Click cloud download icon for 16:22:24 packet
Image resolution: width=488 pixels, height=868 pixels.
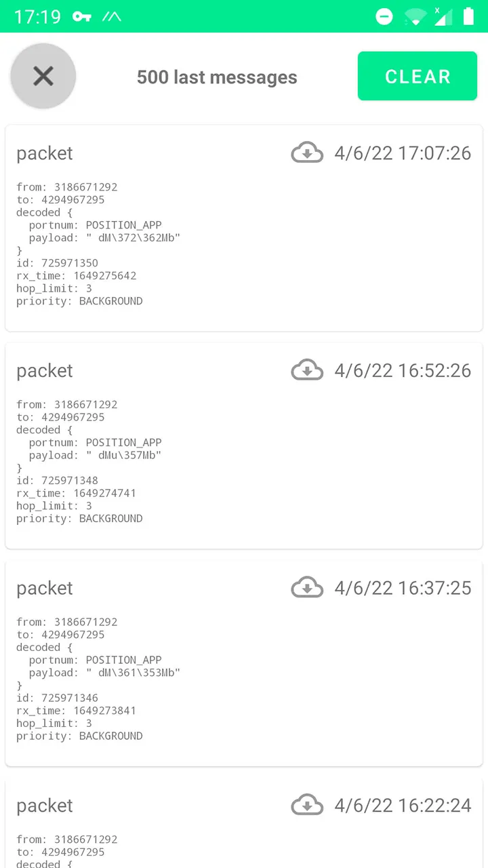(307, 805)
